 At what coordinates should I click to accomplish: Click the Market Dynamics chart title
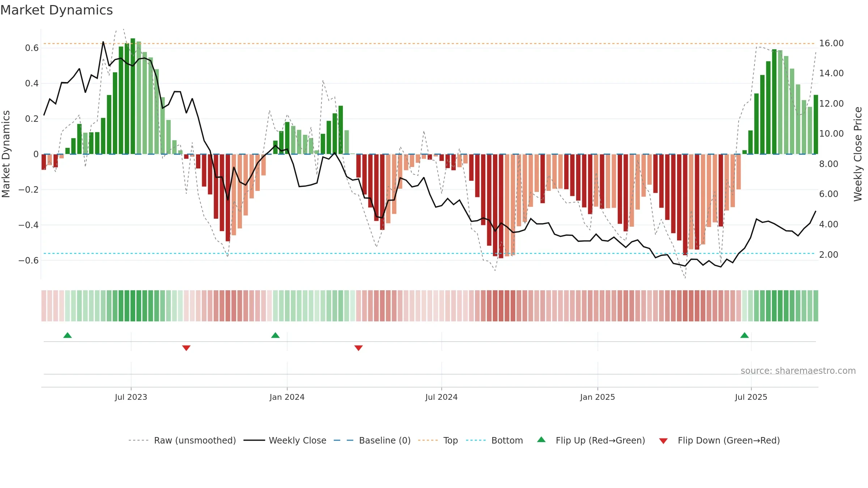point(56,10)
